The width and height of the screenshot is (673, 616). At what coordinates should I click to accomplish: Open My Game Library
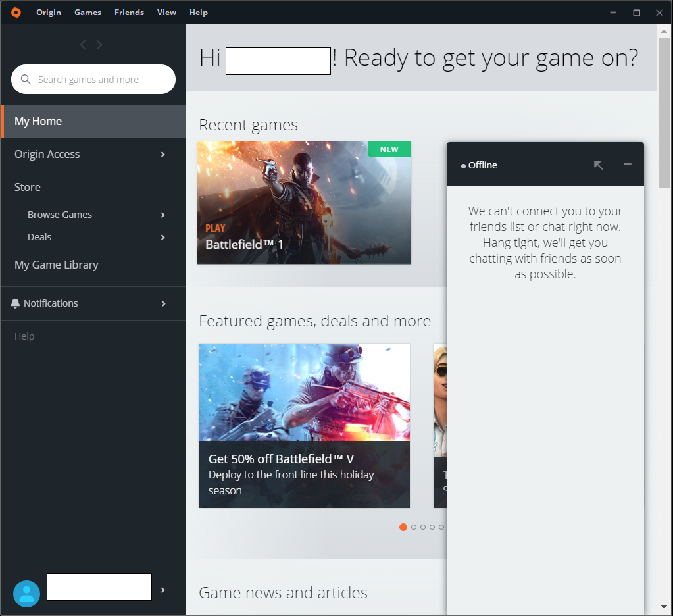click(56, 265)
